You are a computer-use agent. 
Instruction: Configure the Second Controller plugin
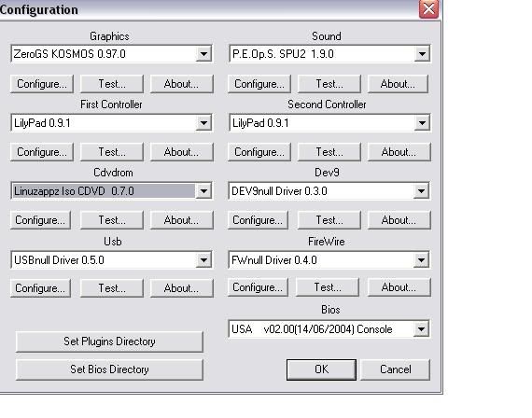(x=259, y=152)
